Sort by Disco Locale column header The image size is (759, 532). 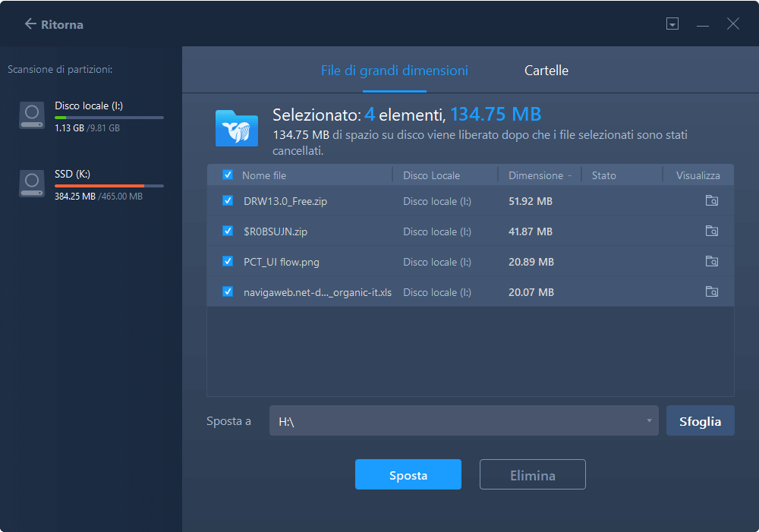pyautogui.click(x=431, y=175)
